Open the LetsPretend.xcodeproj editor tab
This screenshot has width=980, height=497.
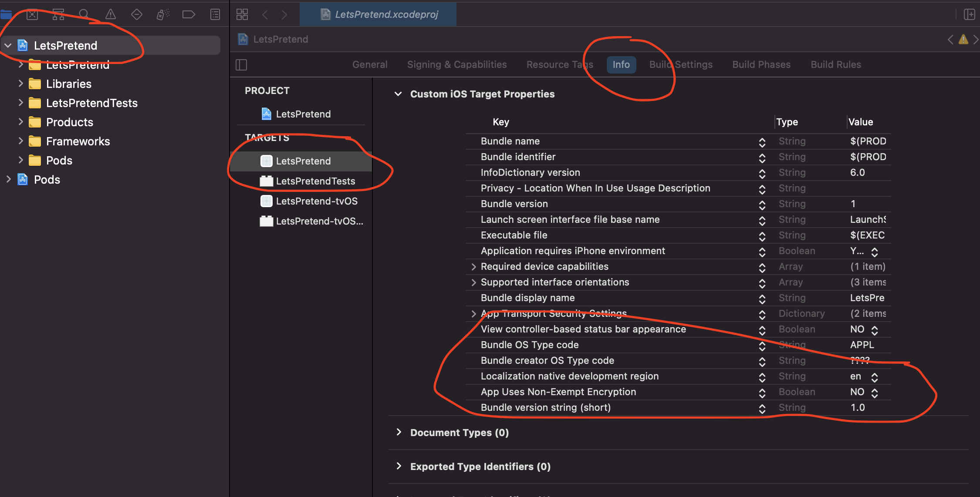(378, 14)
